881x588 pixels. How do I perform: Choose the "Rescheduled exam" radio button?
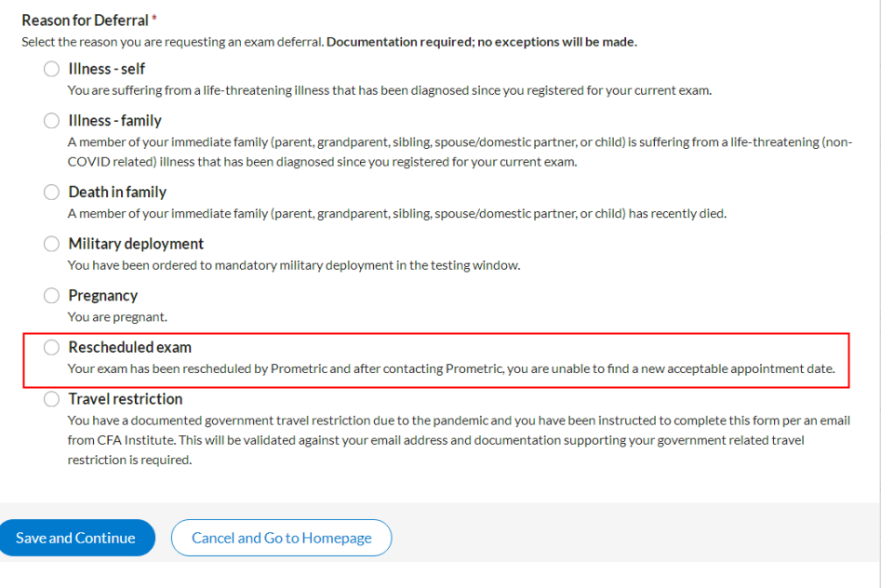point(51,347)
